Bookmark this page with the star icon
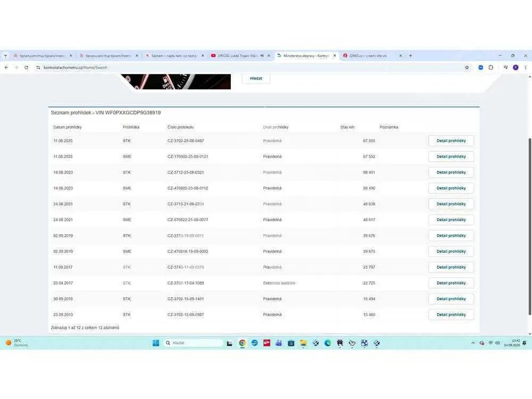532x399 pixels. [x=467, y=68]
